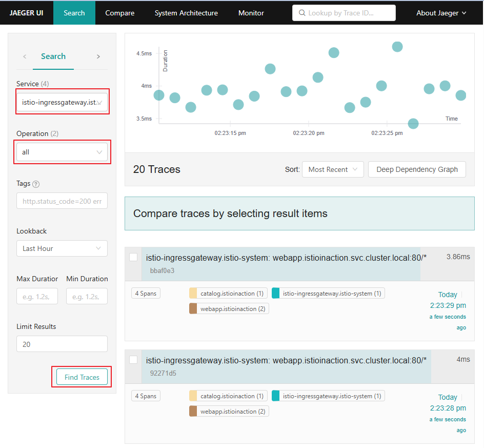This screenshot has height=448, width=484.
Task: Tick checkbox for trace bbaf0e3
Action: click(133, 257)
